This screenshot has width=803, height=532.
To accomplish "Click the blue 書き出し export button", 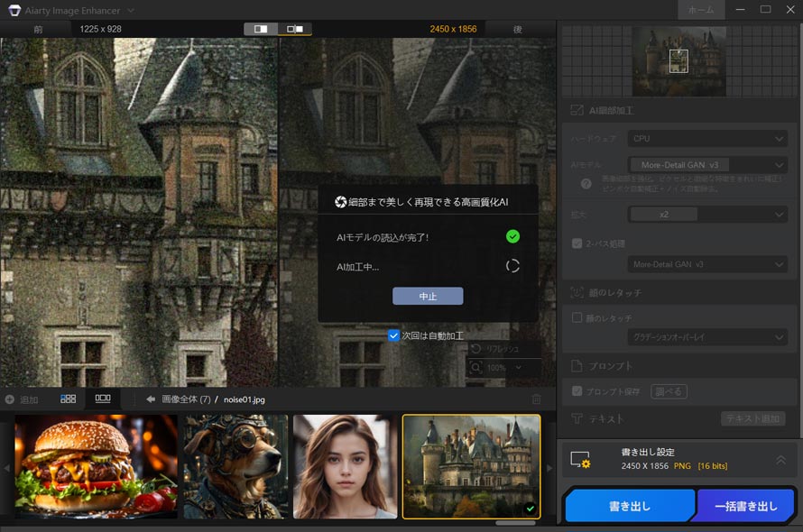I will coord(630,506).
